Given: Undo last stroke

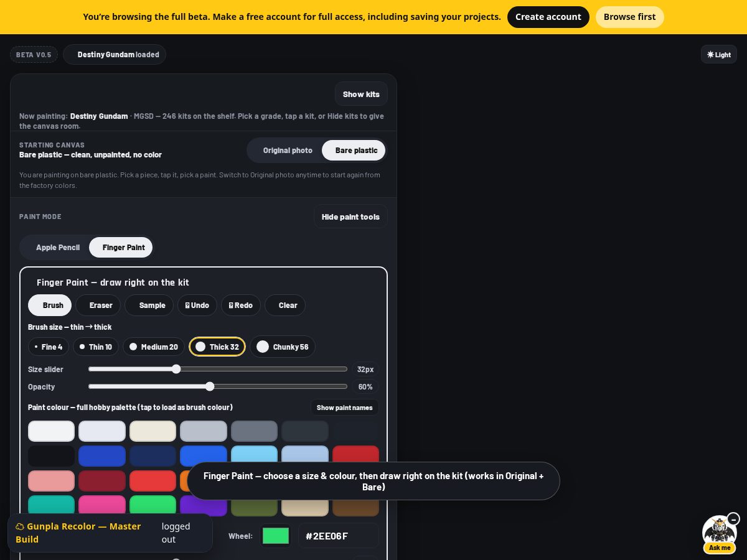Looking at the screenshot, I should tap(197, 305).
